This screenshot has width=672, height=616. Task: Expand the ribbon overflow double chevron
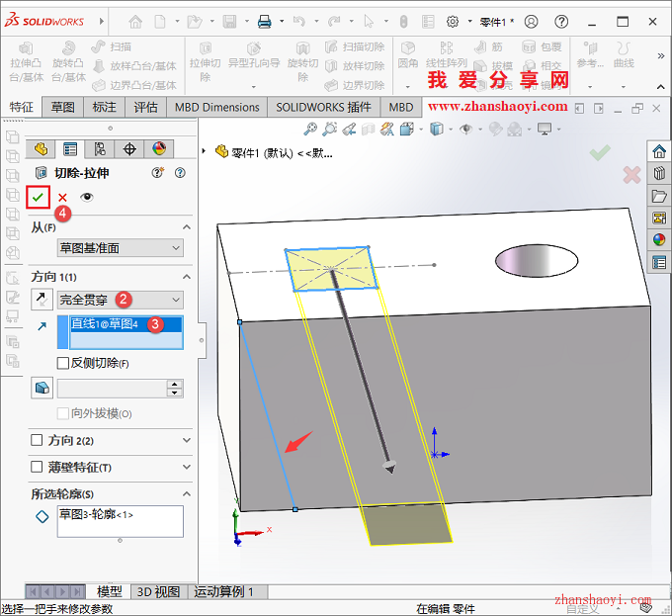coord(661,55)
